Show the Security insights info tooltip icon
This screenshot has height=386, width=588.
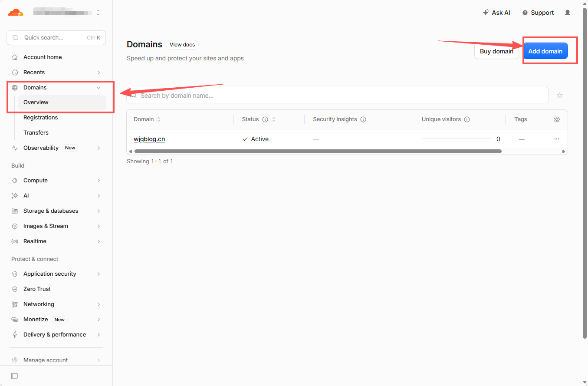[364, 119]
